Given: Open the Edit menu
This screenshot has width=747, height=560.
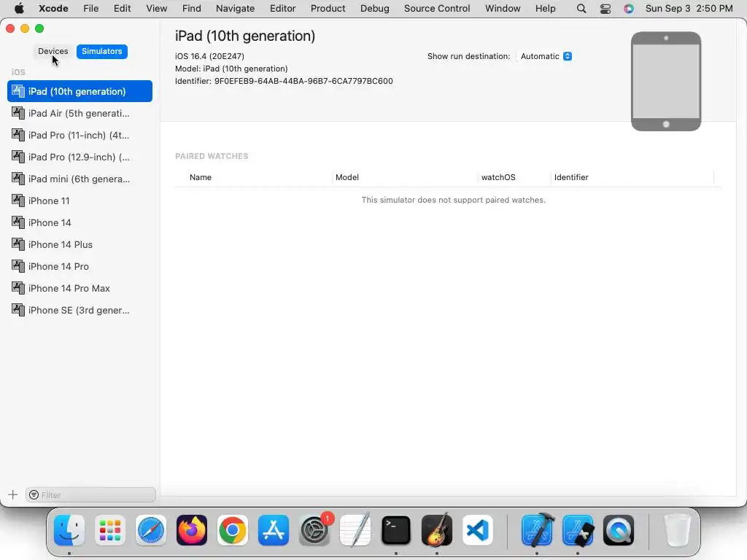Looking at the screenshot, I should pos(122,9).
